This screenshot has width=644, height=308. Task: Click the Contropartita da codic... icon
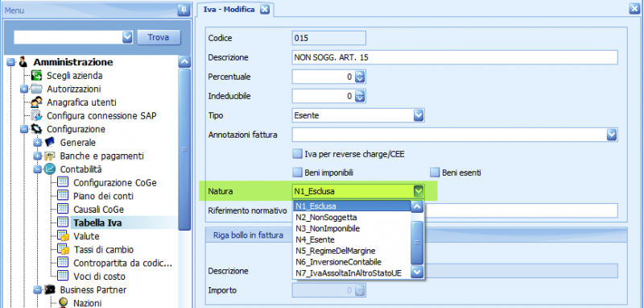click(x=63, y=262)
